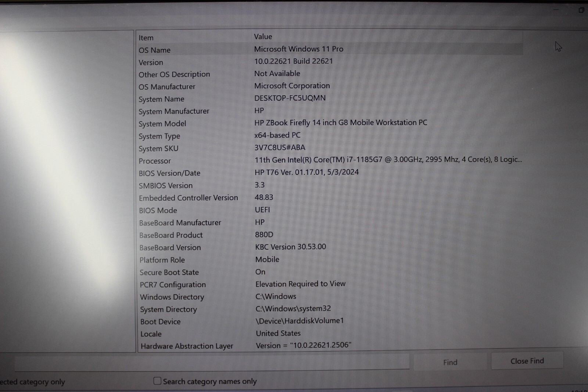The width and height of the screenshot is (588, 392).
Task: Click the Item column header
Action: (x=146, y=38)
